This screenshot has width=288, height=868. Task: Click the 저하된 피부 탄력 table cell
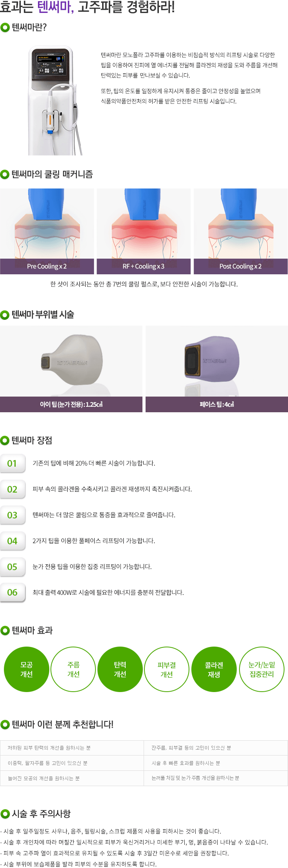(72, 748)
